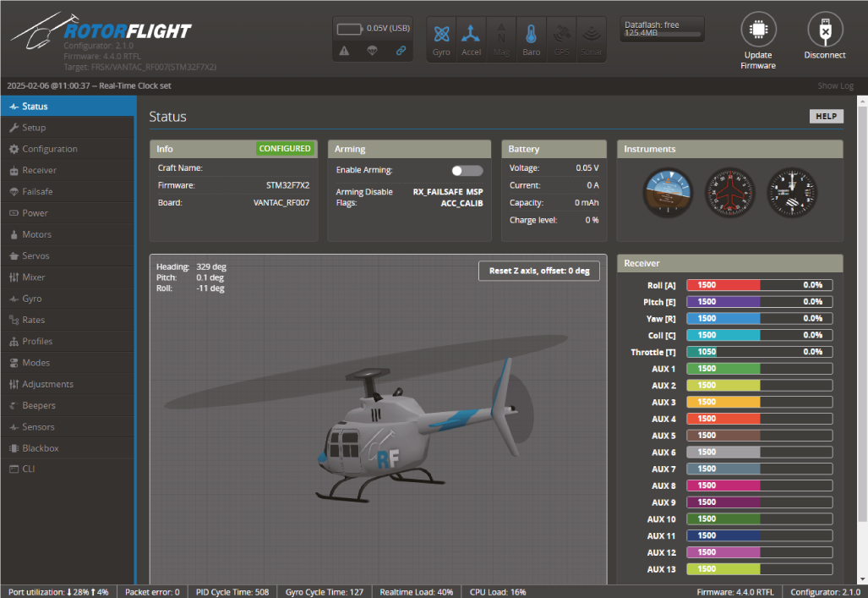Switch to the Motors tab
Screen dimensions: 868x598
36,234
